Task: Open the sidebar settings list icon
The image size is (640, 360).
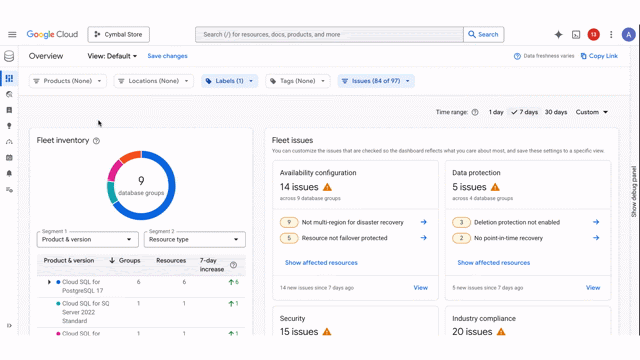Action: [9, 189]
